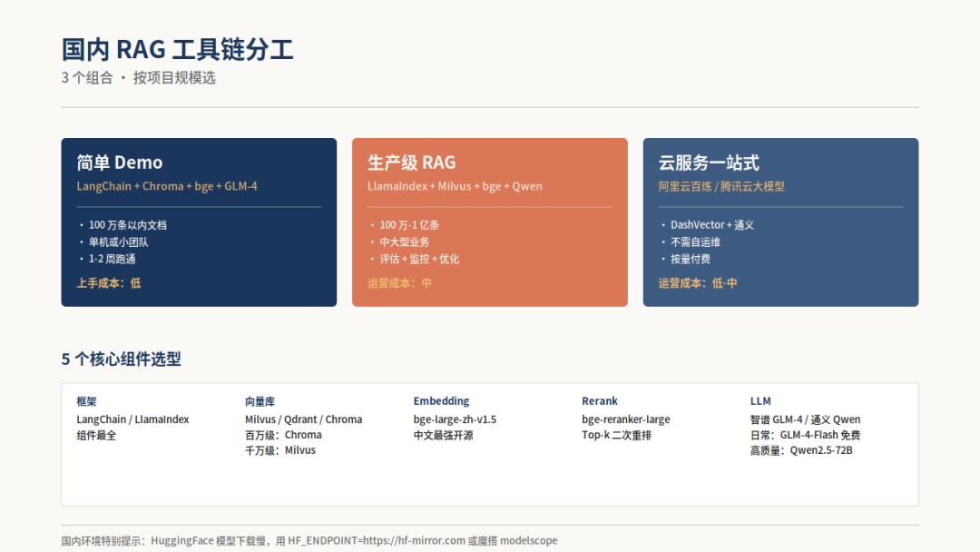Click the line 千万级：Milvus
Image resolution: width=980 pixels, height=552 pixels.
[x=280, y=450]
